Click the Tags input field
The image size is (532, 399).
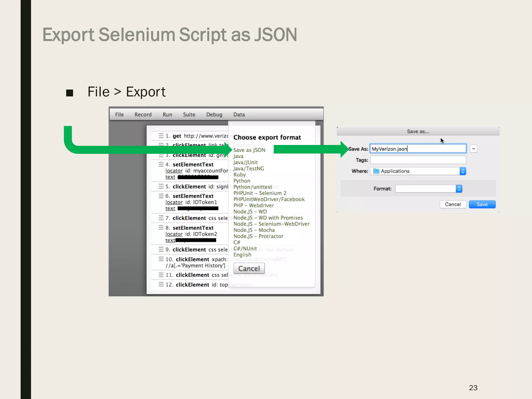[x=418, y=160]
